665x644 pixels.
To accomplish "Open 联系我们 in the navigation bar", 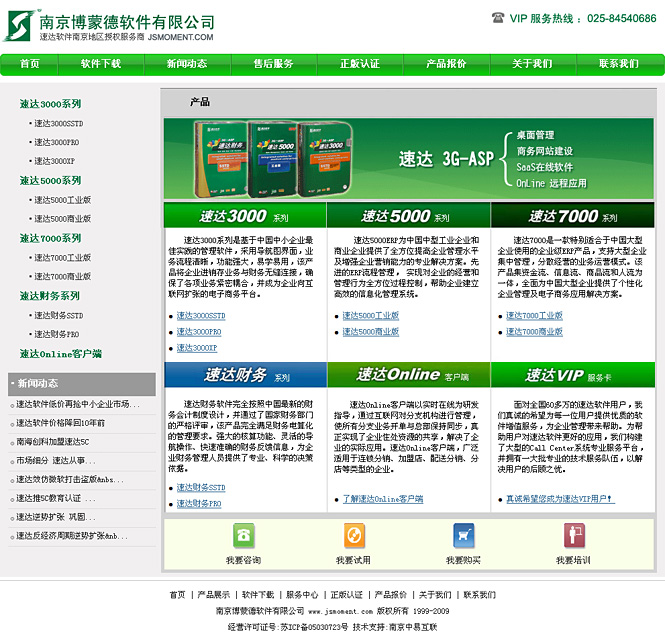I will (x=619, y=64).
